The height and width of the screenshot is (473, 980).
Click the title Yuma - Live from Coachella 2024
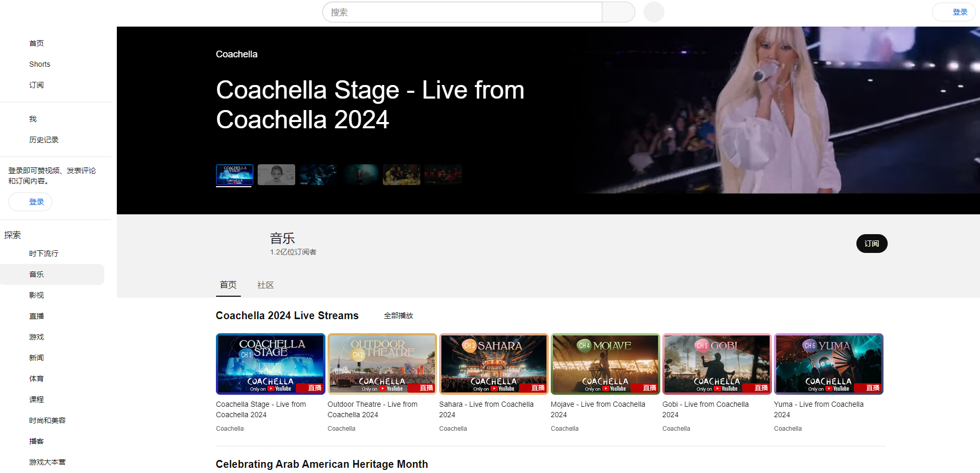[819, 409]
